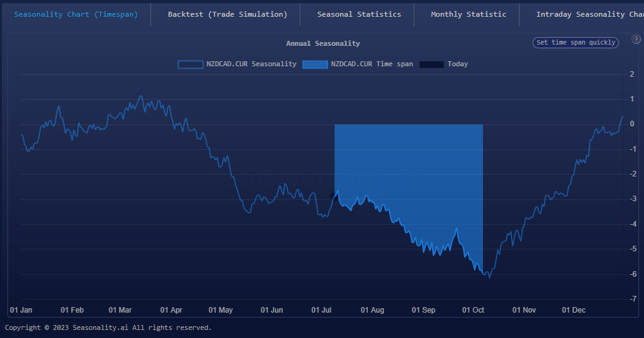
Task: Open the Backtest (Trade Simulation) tab
Action: [227, 14]
